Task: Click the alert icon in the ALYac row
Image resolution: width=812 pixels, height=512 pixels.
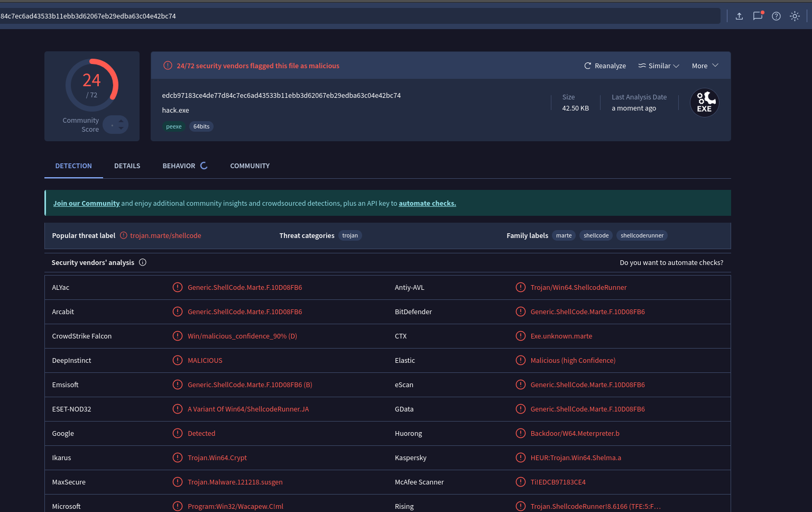Action: coord(178,287)
